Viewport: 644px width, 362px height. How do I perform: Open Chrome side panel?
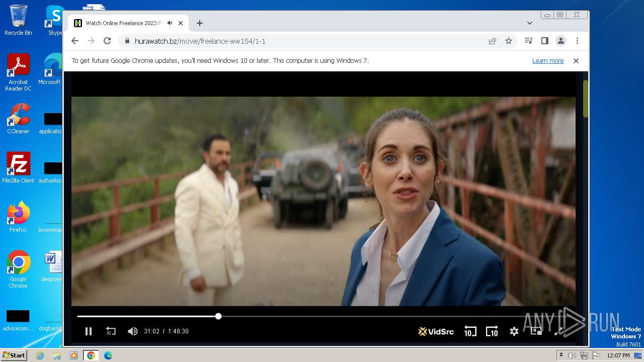[544, 41]
